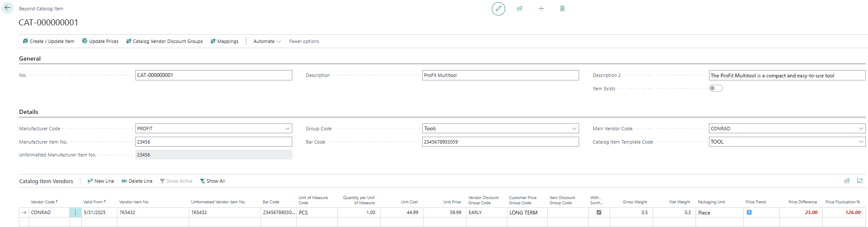Click the pencil edit icon

coord(498,9)
